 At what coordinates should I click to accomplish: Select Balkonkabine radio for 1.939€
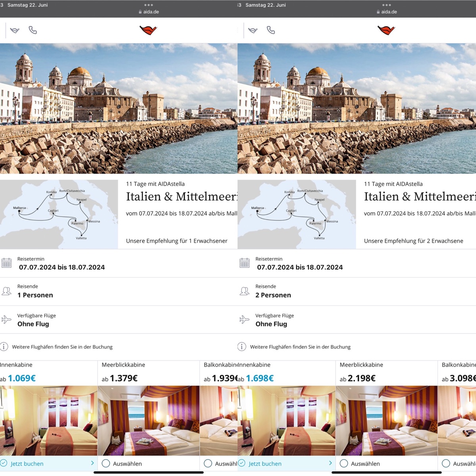[x=208, y=463]
